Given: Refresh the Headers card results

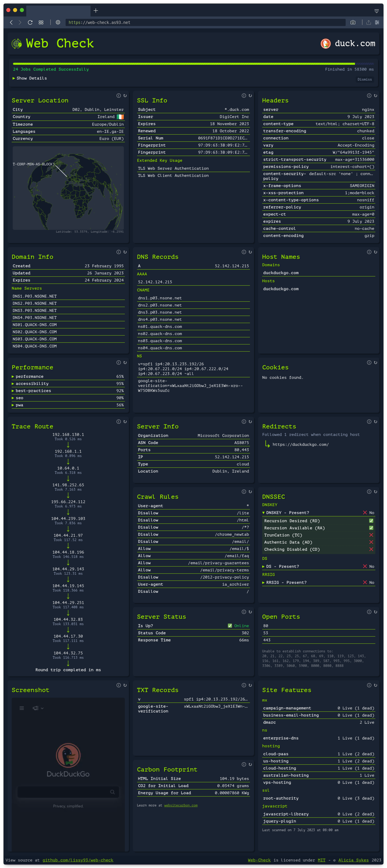Looking at the screenshot, I should 375,96.
